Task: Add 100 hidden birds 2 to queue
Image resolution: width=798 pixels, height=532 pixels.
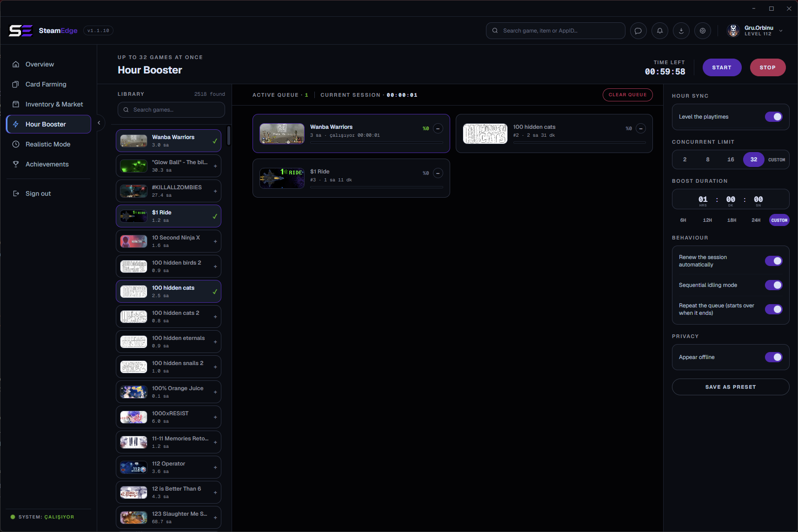Action: (x=215, y=266)
